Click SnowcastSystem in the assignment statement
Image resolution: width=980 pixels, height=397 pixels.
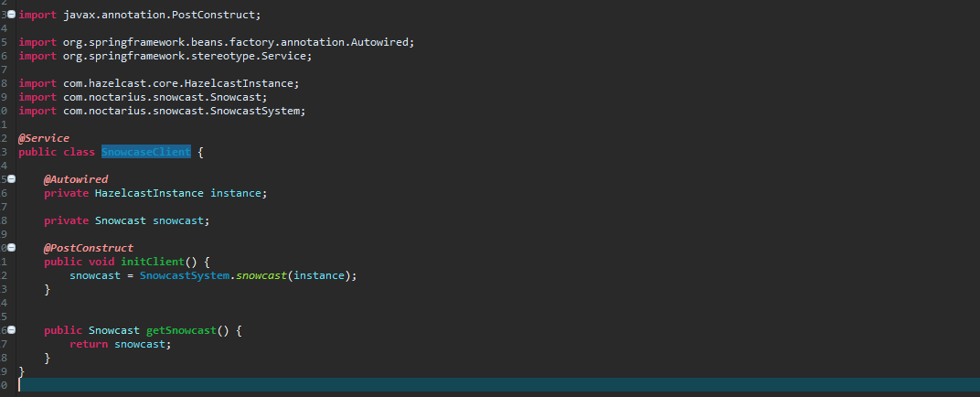(185, 275)
